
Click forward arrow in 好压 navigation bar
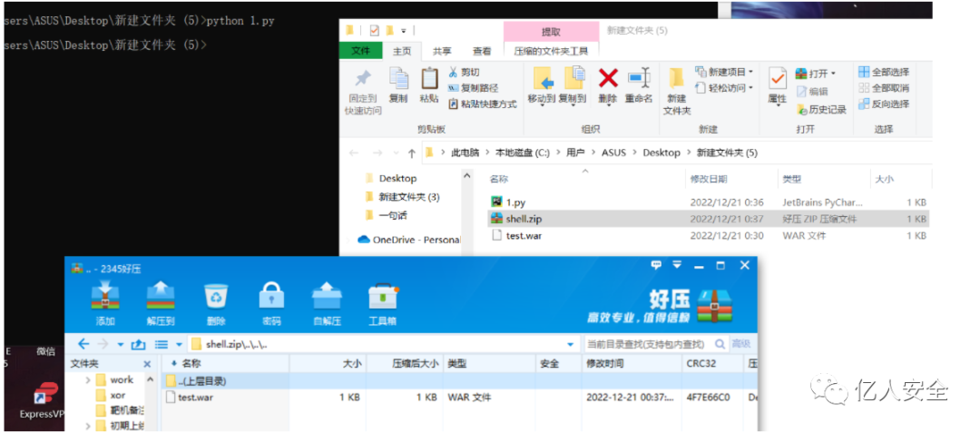point(103,344)
